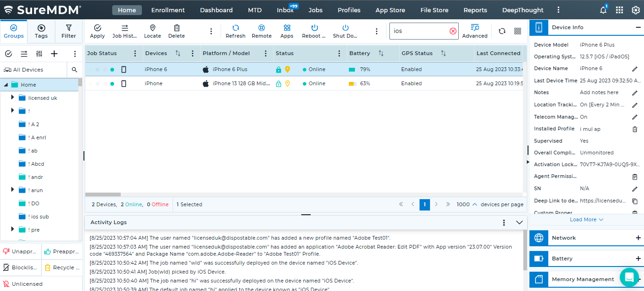Clear the ios search text

[453, 31]
